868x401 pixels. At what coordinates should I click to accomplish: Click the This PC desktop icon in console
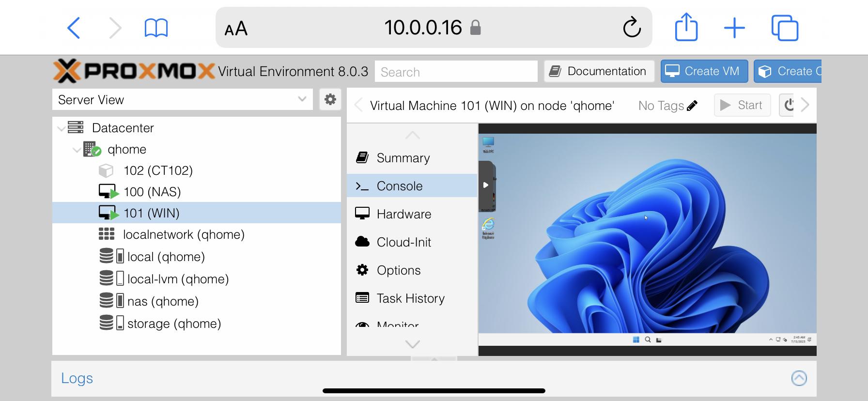488,145
